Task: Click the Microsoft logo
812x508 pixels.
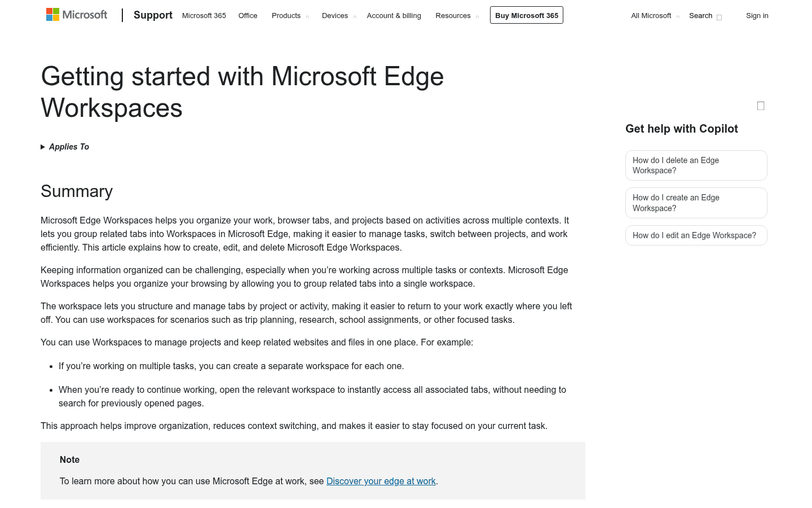Action: (x=77, y=15)
